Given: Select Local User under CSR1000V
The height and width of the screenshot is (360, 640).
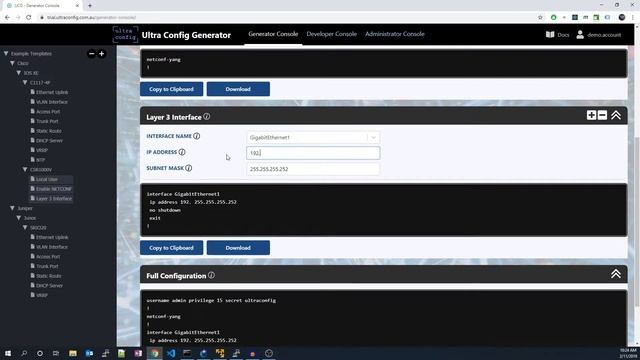Looking at the screenshot, I should 44,179.
